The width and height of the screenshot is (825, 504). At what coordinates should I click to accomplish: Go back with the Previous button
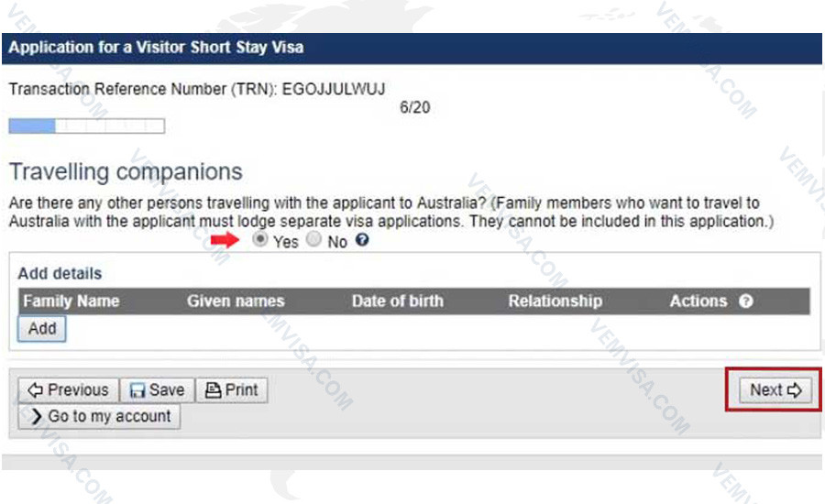68,389
